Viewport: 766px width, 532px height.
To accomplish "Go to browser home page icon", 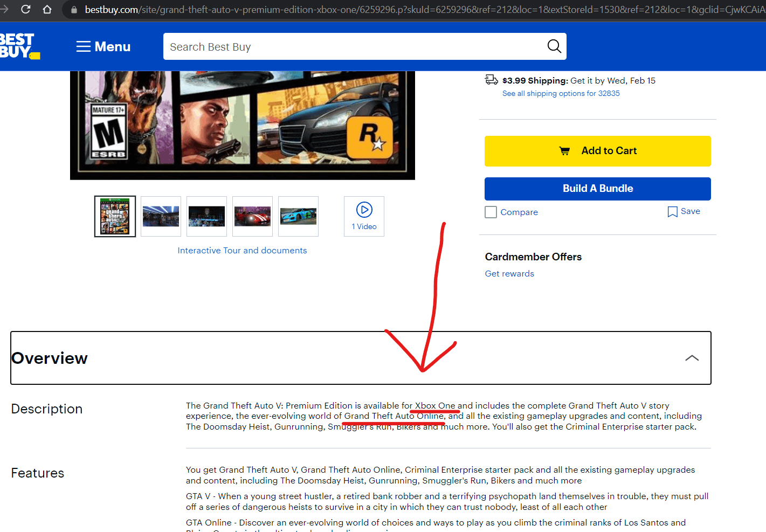I will coord(47,9).
